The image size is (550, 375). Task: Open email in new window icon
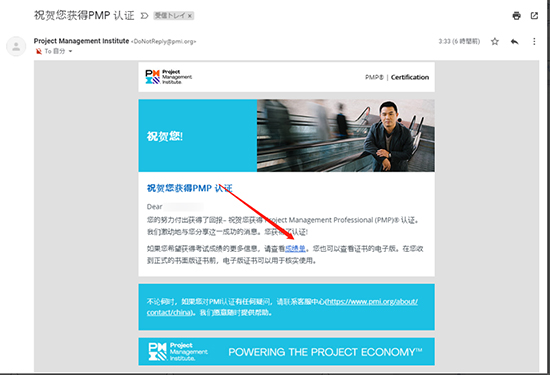coord(534,15)
